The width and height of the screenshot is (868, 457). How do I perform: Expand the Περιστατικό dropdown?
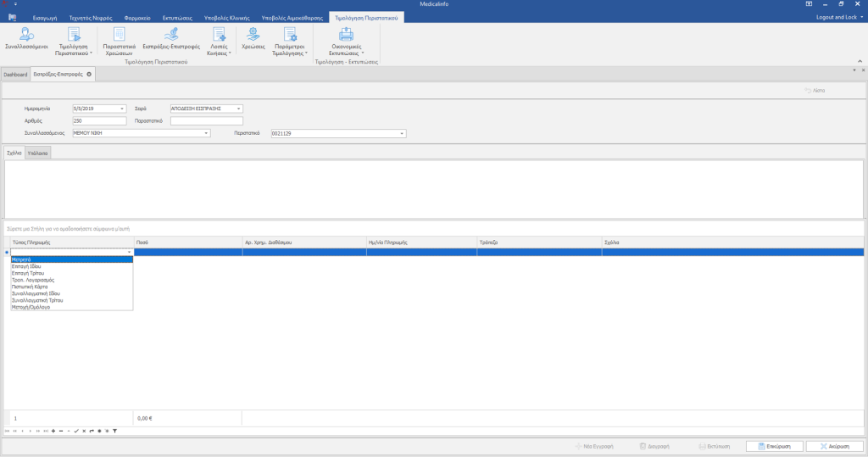pos(403,133)
